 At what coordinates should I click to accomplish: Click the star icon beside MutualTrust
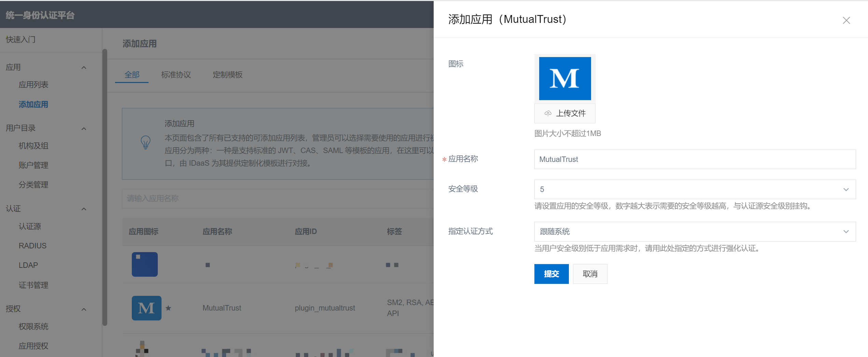tap(168, 308)
